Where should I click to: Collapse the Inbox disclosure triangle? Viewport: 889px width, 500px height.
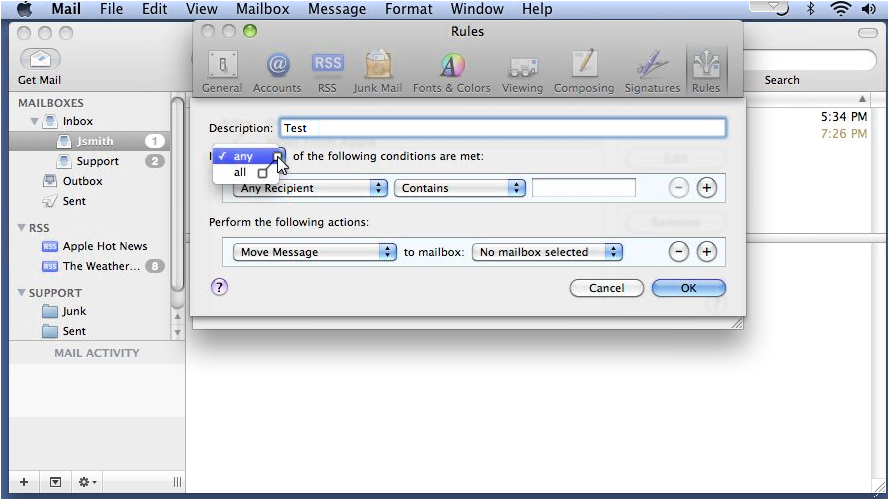tap(34, 121)
